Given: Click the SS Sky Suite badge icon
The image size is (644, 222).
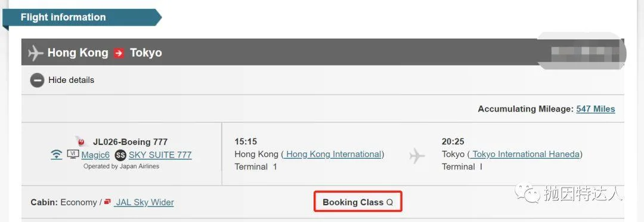Looking at the screenshot, I should (x=120, y=155).
